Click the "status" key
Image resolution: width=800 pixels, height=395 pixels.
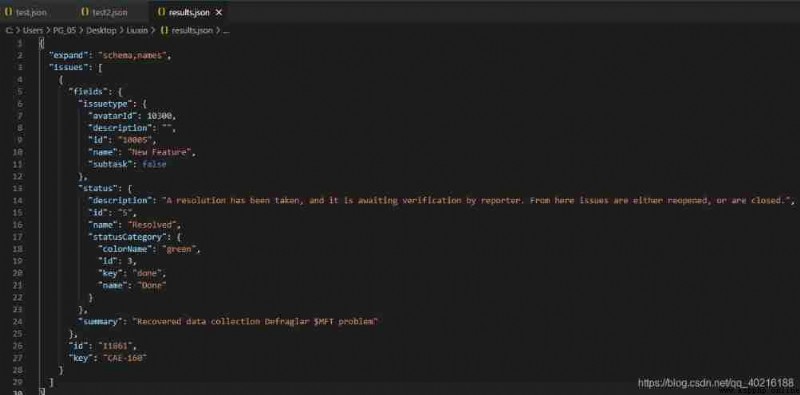(98, 188)
